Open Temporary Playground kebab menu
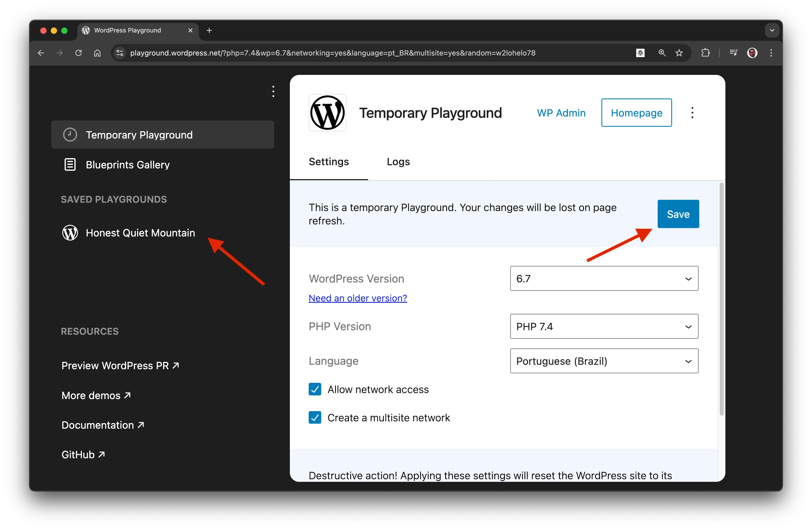The image size is (812, 530). click(x=692, y=113)
